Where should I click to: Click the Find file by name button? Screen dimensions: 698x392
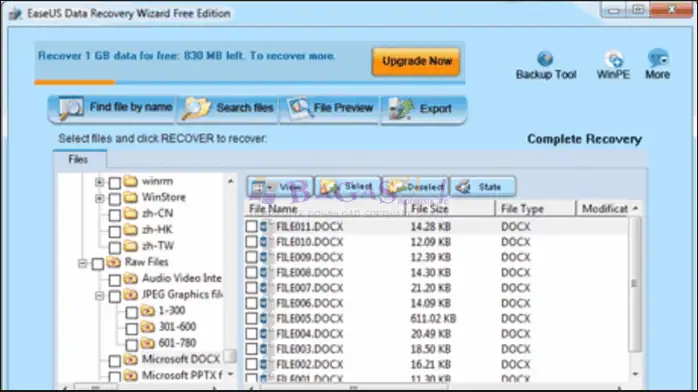(111, 108)
